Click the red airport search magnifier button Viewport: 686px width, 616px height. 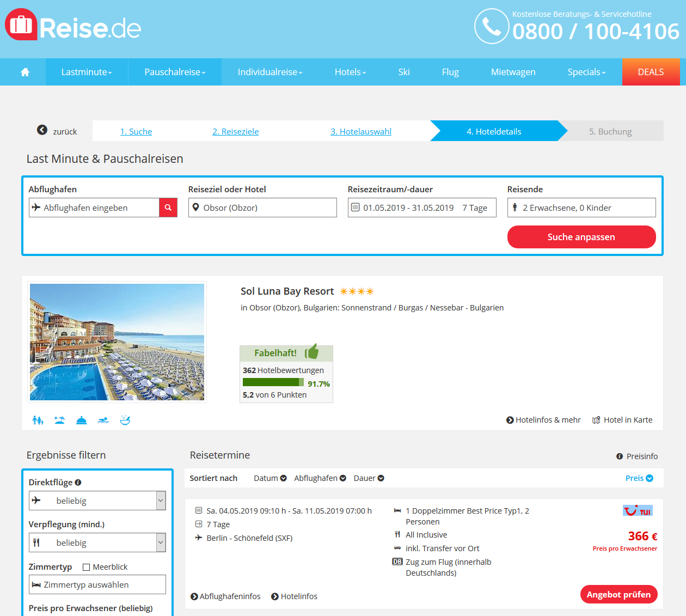(168, 208)
